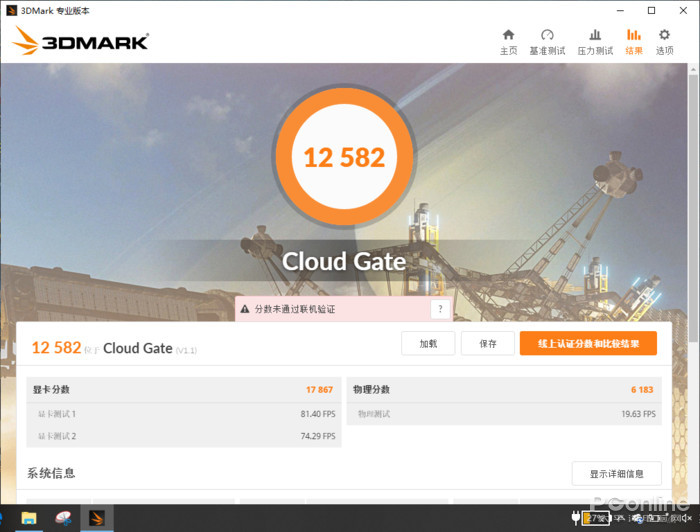This screenshot has height=532, width=700.
Task: Click the 保存 save button
Action: click(x=488, y=344)
